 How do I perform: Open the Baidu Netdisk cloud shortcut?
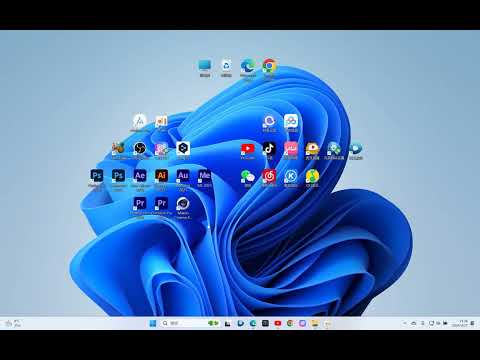(291, 123)
